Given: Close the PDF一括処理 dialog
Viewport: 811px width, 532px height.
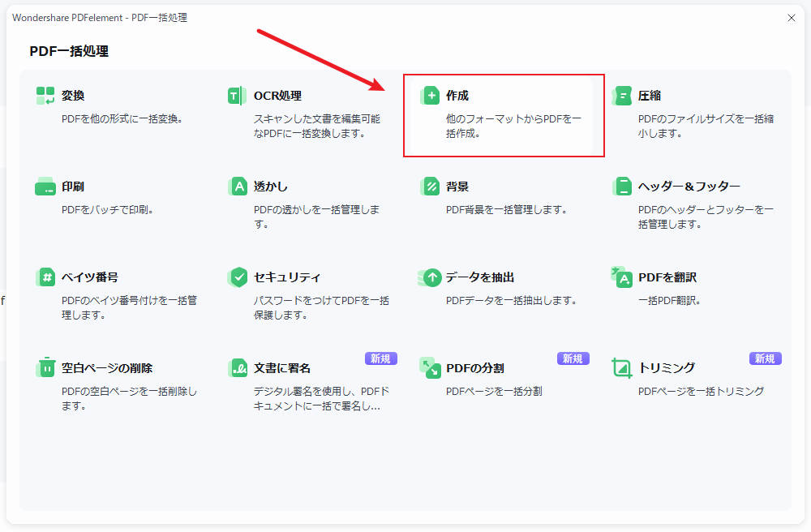Looking at the screenshot, I should coord(792,18).
